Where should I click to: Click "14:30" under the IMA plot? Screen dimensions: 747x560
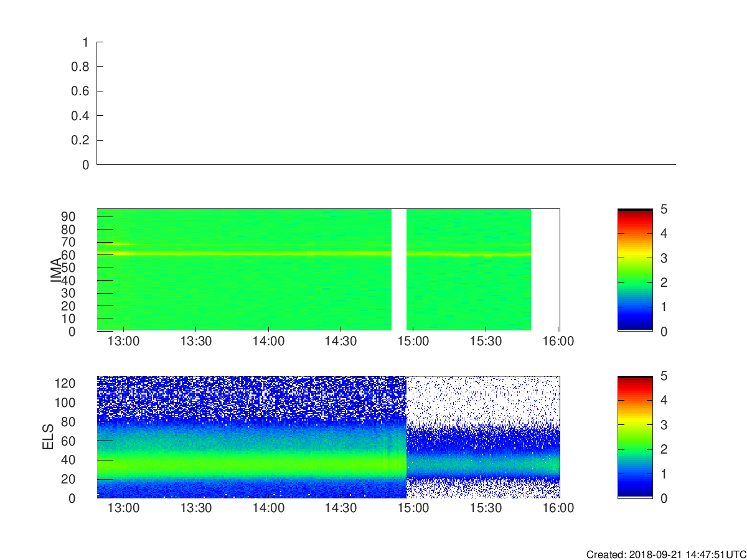(x=341, y=342)
